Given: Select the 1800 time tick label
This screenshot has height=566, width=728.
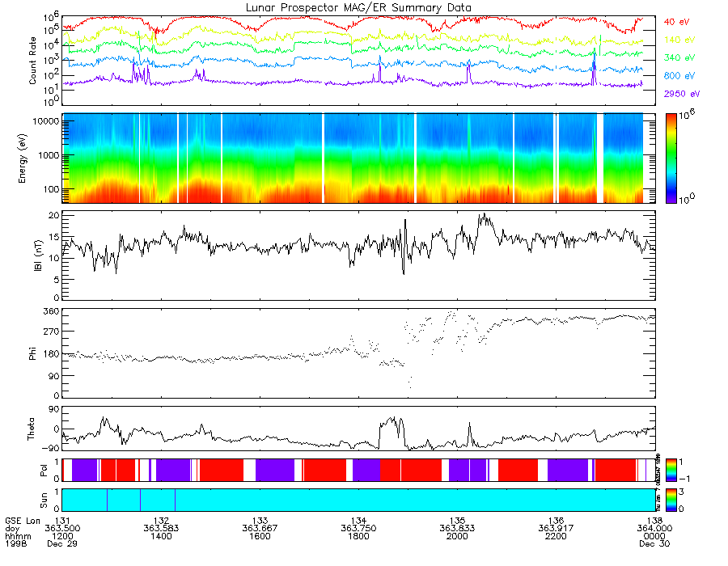Looking at the screenshot, I should pos(358,536).
